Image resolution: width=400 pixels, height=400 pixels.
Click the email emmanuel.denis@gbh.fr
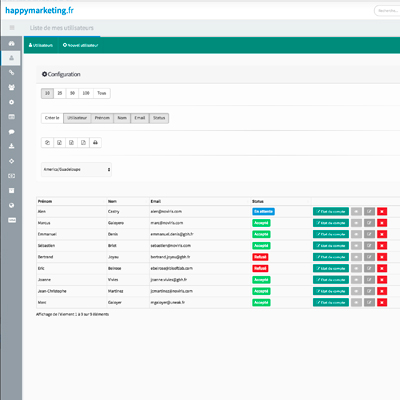click(x=172, y=234)
